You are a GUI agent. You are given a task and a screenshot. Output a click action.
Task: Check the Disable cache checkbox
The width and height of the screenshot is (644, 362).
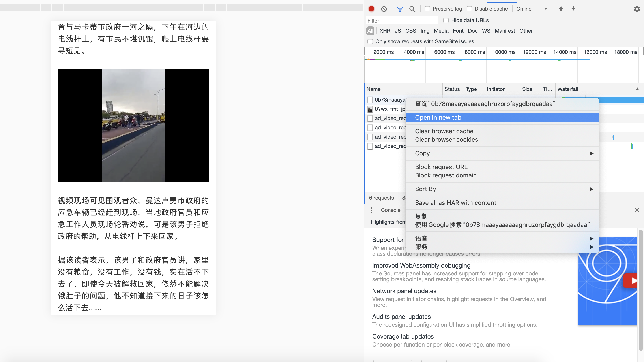469,9
